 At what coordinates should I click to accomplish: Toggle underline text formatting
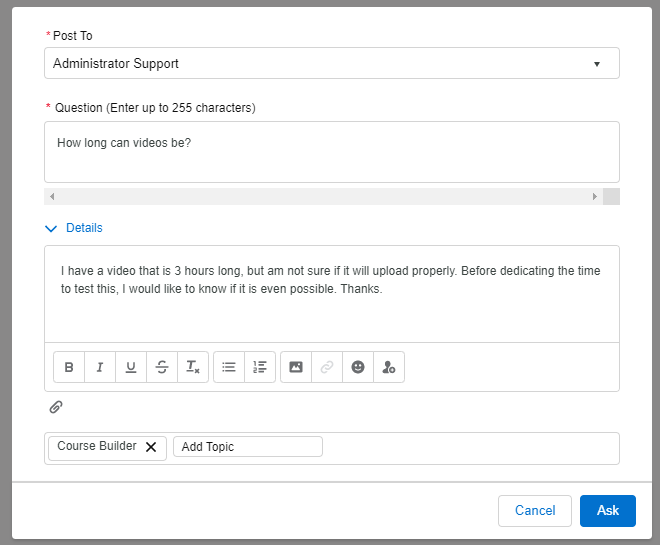[x=131, y=367]
